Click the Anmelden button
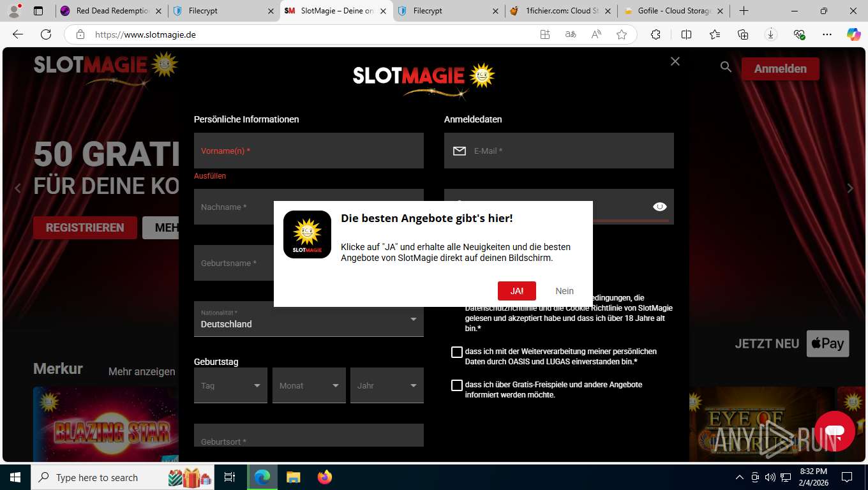The width and height of the screenshot is (868, 490). 781,68
